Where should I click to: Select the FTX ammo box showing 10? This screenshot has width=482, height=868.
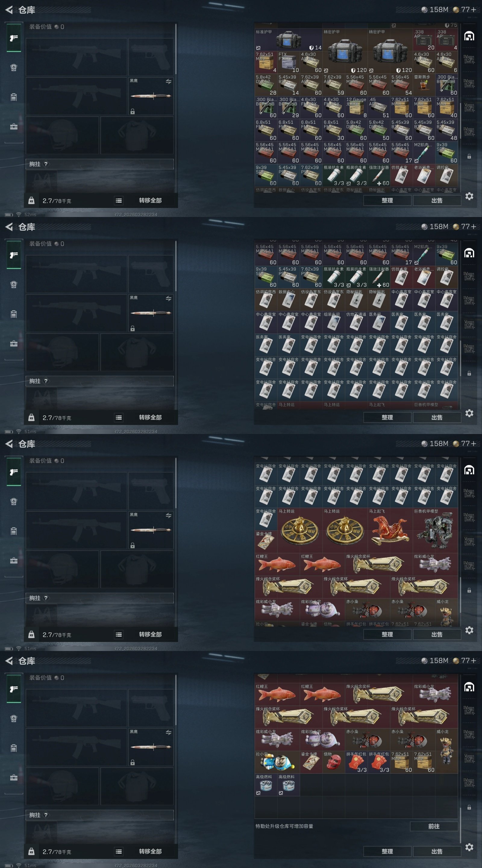(288, 62)
